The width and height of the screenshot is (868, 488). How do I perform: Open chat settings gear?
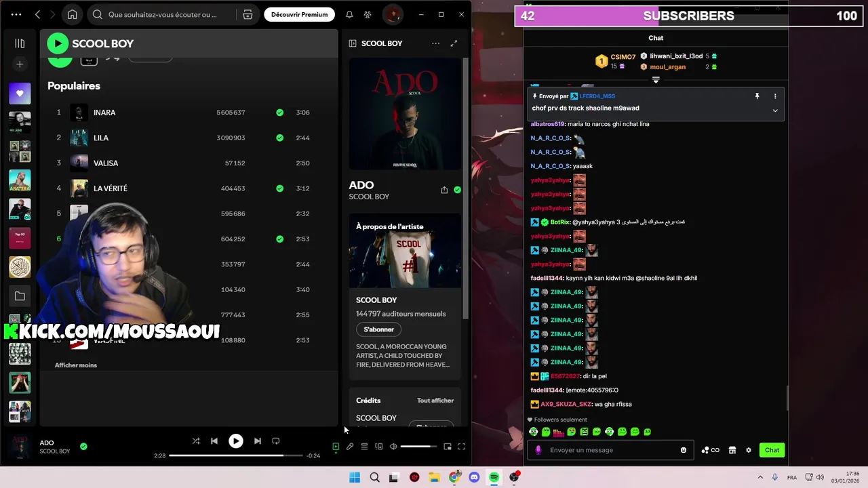(x=749, y=450)
